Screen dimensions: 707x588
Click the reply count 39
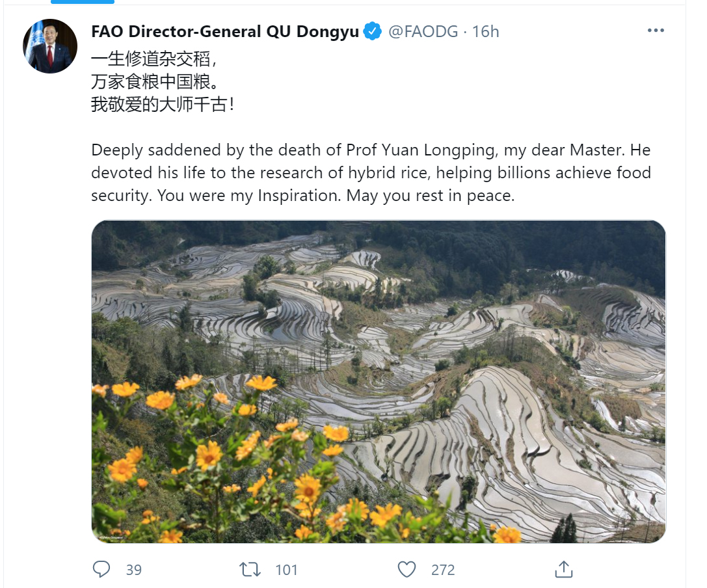point(133,570)
